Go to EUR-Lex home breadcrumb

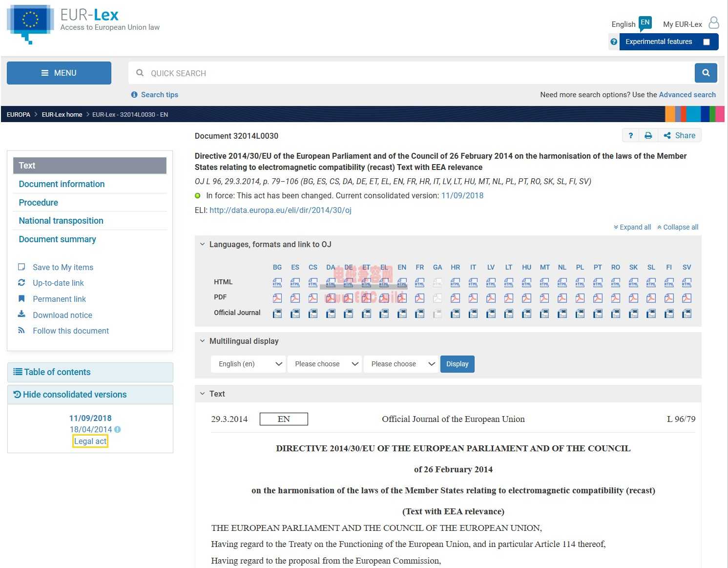click(x=62, y=114)
